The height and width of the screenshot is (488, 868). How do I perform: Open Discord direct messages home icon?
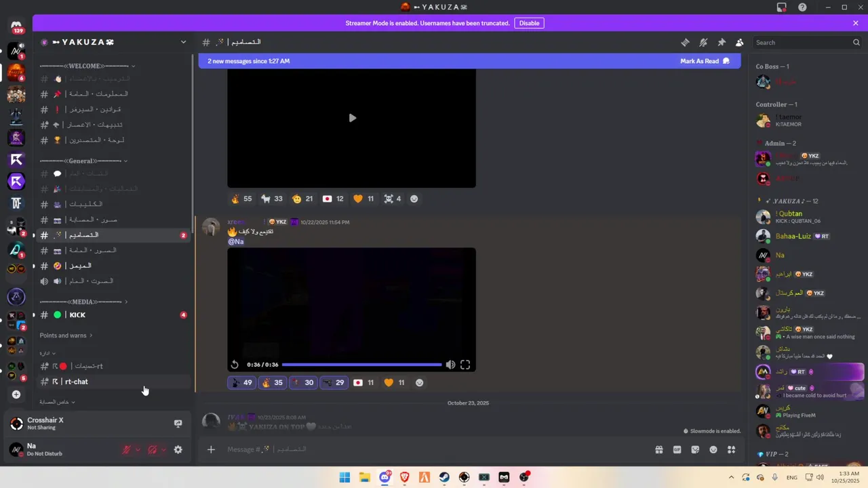[16, 27]
